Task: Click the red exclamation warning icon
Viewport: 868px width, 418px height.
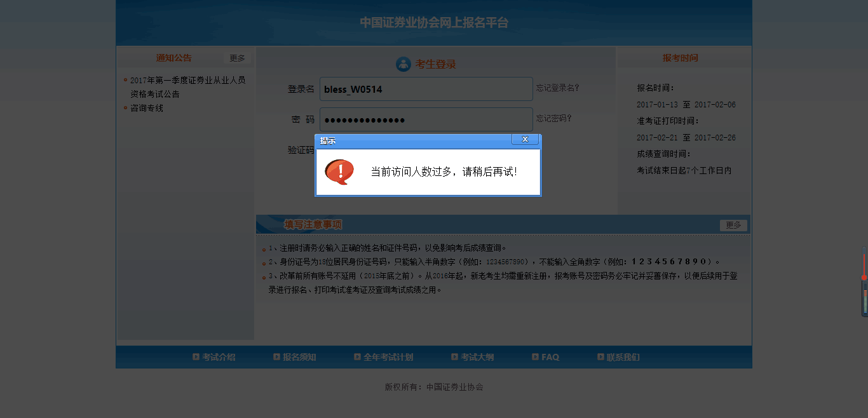Action: 339,172
